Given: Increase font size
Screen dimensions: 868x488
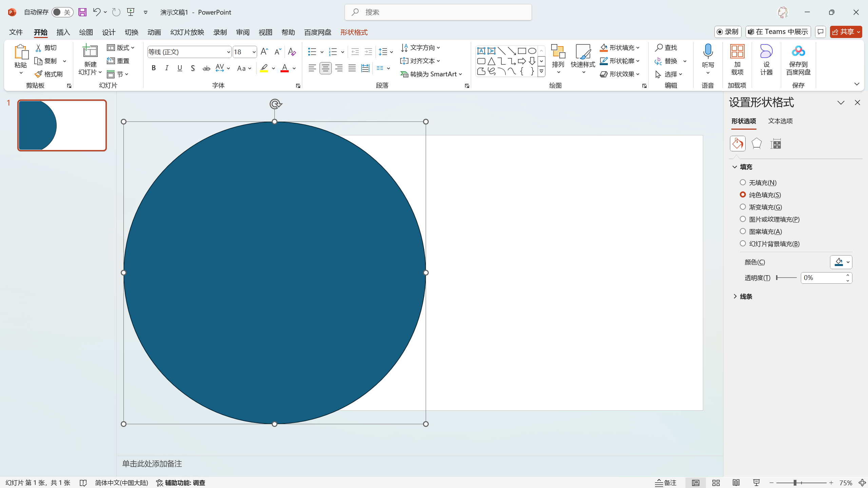Looking at the screenshot, I should click(264, 52).
